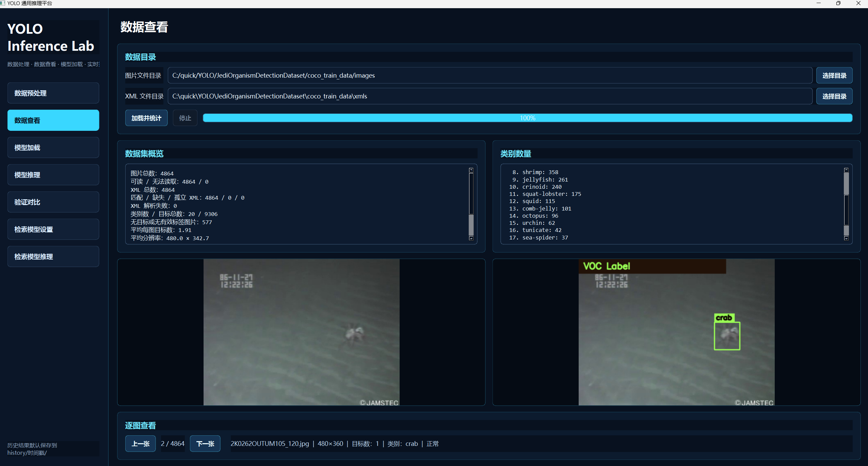Viewport: 868px width, 466px height.
Task: Close the YOLO 通用推理平台 window
Action: pos(858,3)
